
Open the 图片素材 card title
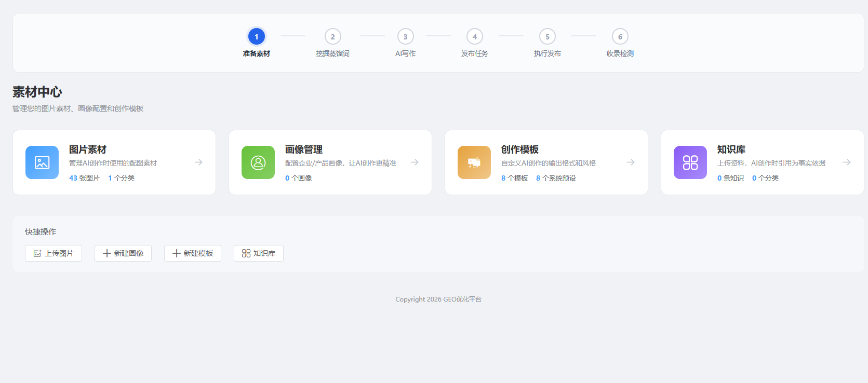point(88,149)
